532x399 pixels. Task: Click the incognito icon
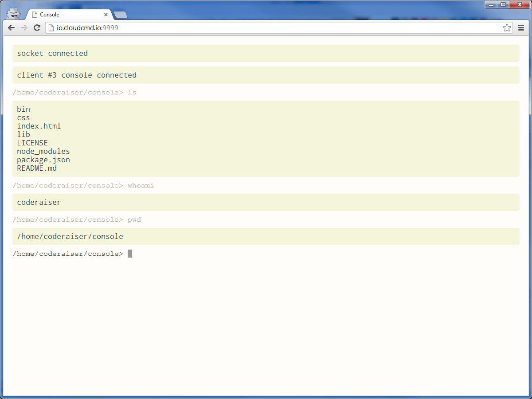click(14, 13)
